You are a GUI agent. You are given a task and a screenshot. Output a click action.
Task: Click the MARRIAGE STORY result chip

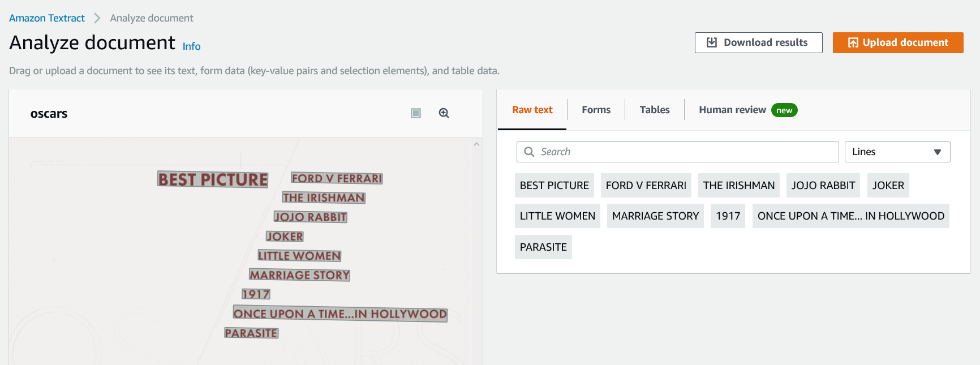655,216
